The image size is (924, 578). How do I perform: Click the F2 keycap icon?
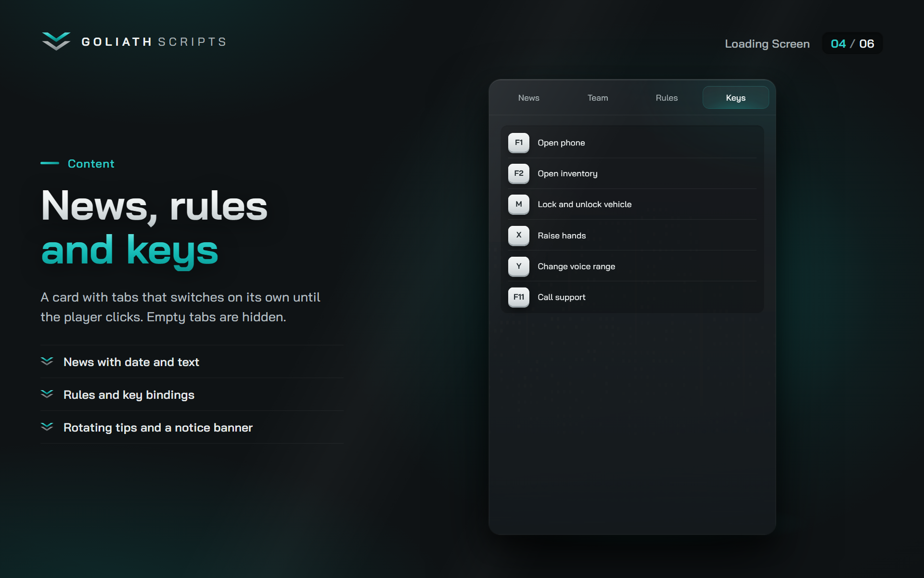pyautogui.click(x=518, y=173)
